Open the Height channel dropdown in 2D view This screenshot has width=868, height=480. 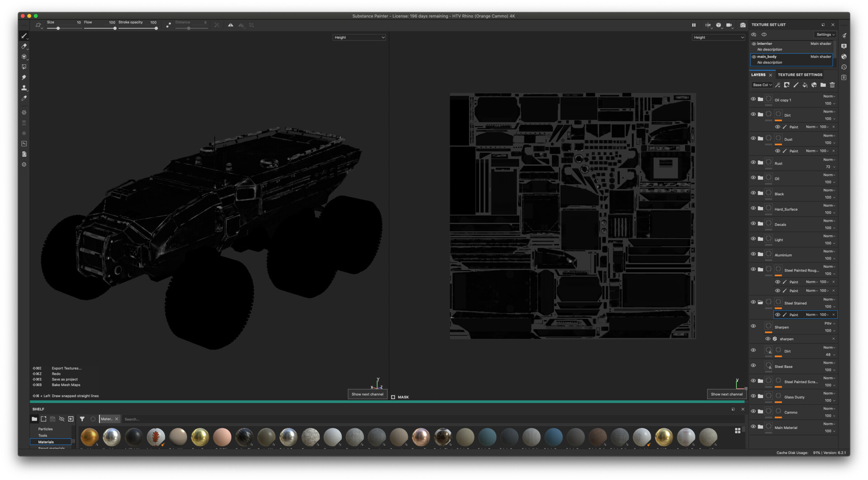click(x=718, y=38)
